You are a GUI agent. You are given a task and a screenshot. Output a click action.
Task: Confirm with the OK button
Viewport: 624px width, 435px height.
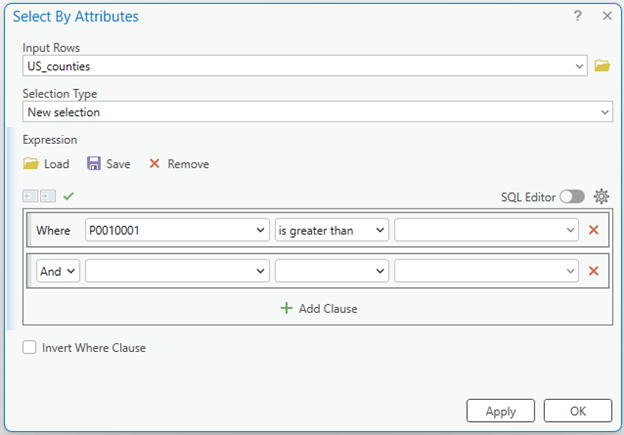coord(577,411)
